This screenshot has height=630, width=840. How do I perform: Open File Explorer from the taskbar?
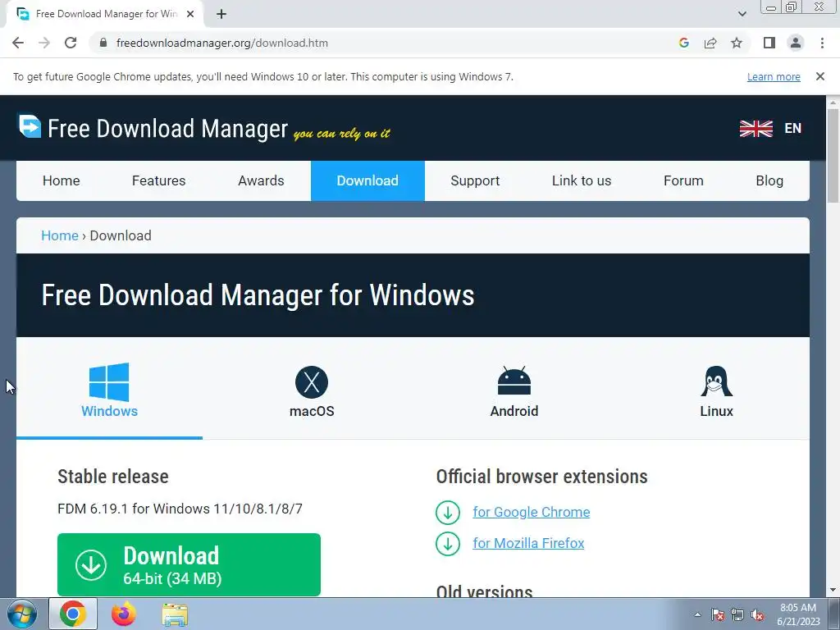point(175,614)
